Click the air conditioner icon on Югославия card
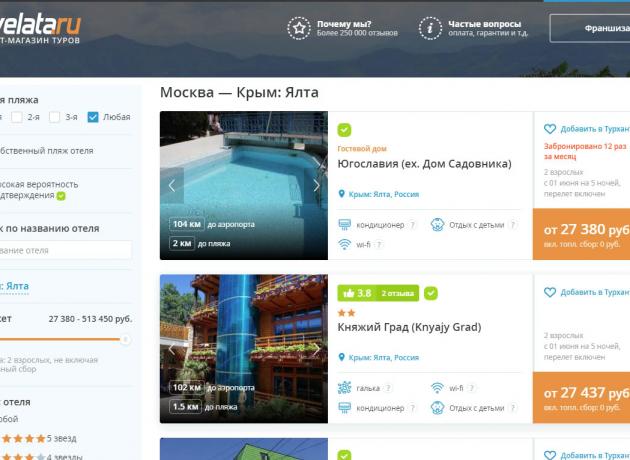630x460 pixels. click(x=344, y=225)
